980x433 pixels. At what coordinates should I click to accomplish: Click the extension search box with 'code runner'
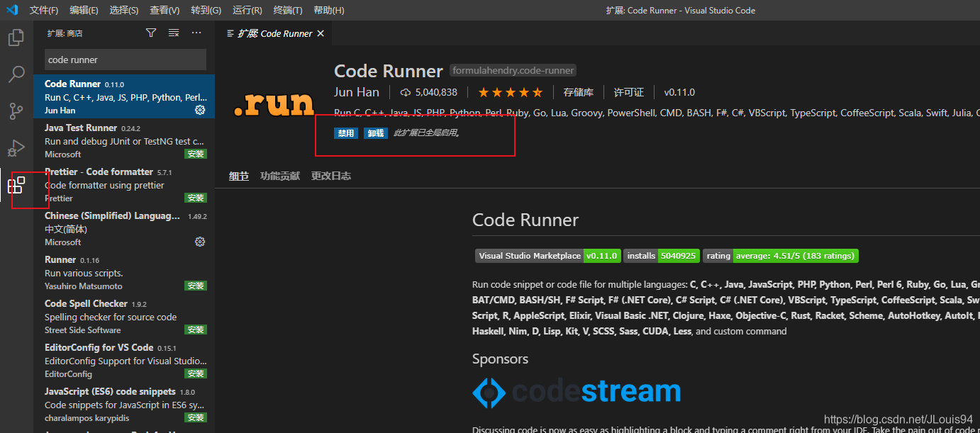coord(126,60)
